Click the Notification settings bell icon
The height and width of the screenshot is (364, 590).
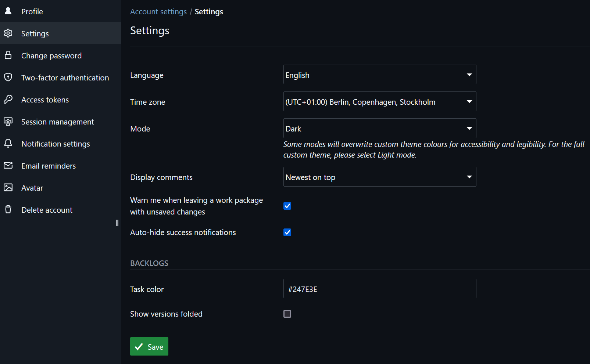pyautogui.click(x=8, y=143)
